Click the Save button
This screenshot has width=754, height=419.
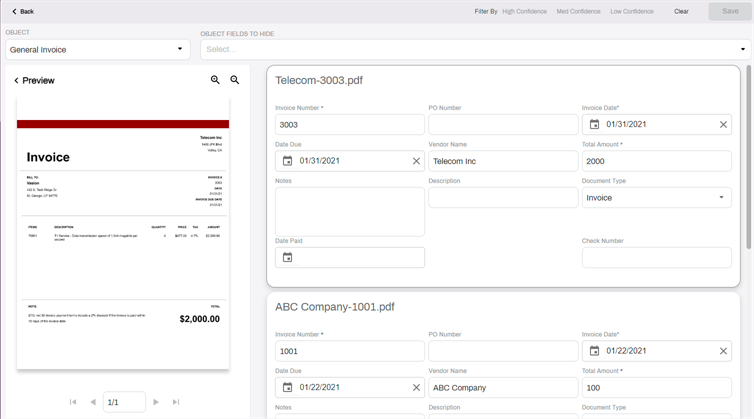click(730, 11)
